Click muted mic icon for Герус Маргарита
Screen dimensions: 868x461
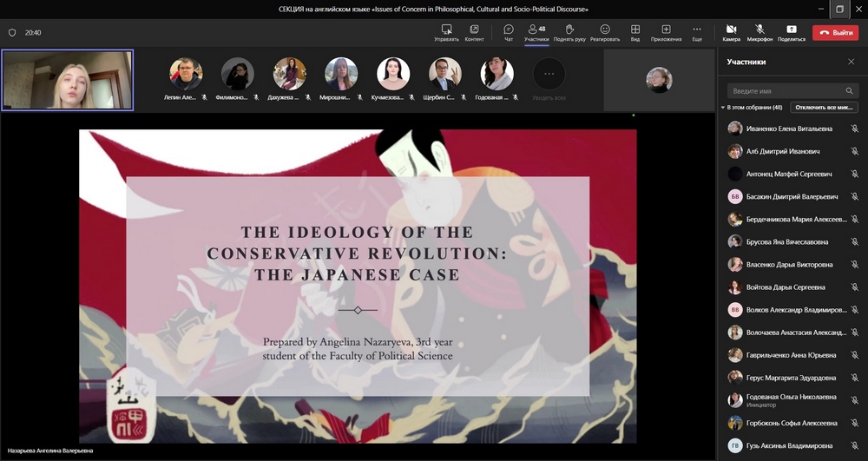[x=855, y=378]
